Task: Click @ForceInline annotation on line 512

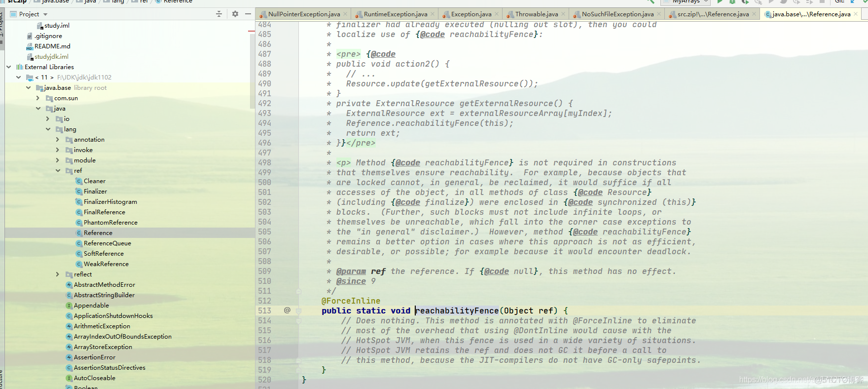Action: point(351,301)
